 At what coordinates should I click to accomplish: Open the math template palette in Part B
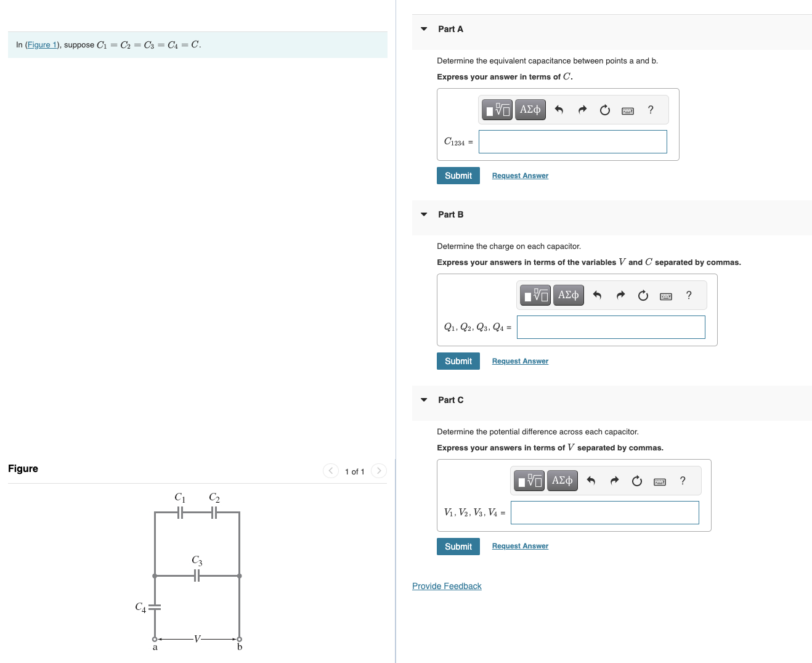coord(535,295)
